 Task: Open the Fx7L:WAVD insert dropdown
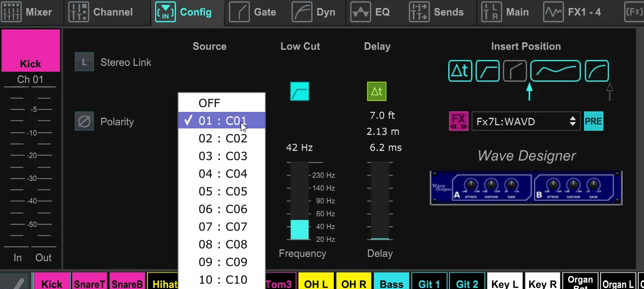(526, 121)
